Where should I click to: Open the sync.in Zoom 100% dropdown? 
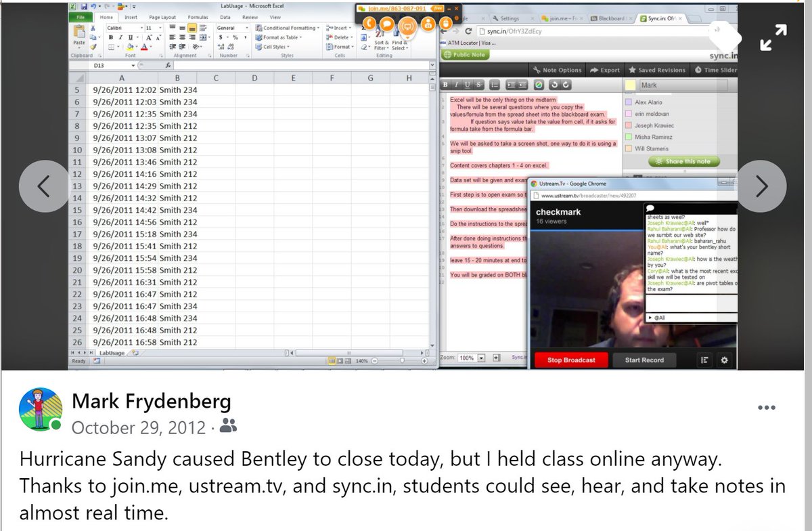(x=482, y=358)
